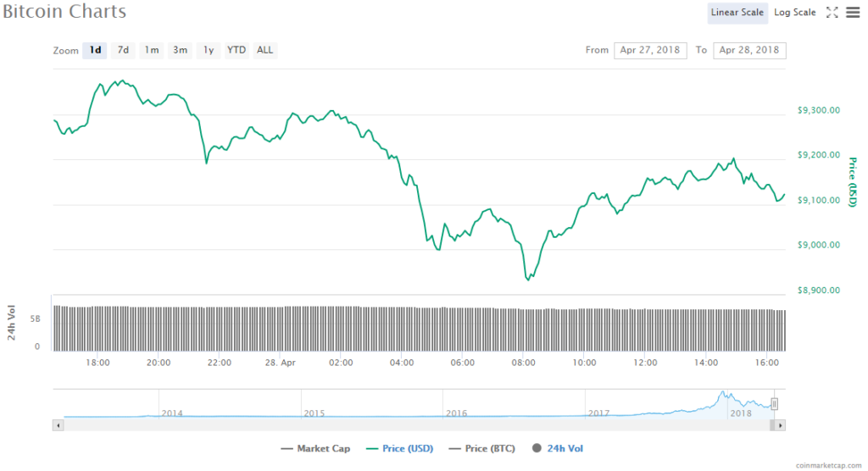Click the navigator scrollbar left arrow
The image size is (868, 471).
(58, 424)
